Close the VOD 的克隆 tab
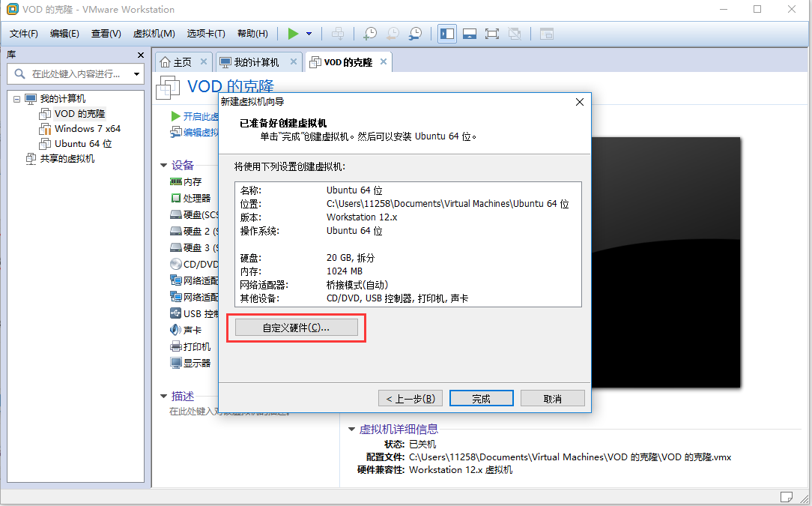Screen dimensions: 812x506 [384, 61]
